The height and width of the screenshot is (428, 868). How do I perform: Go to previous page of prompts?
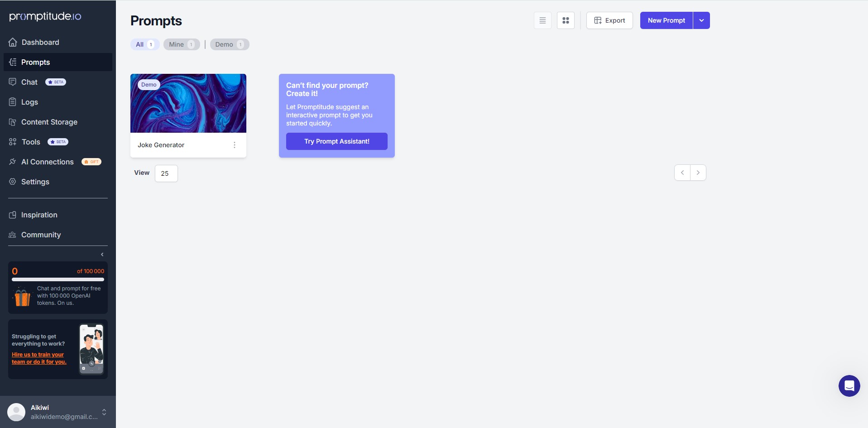tap(682, 173)
